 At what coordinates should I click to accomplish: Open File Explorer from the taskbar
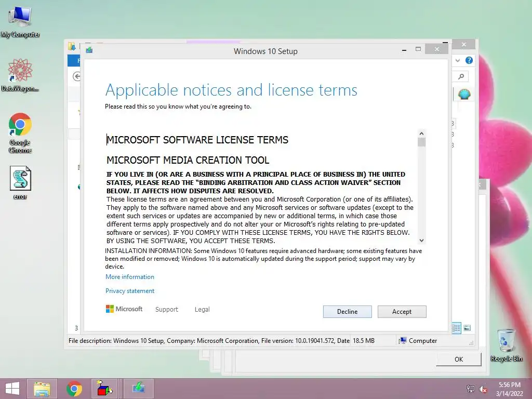[x=42, y=389]
